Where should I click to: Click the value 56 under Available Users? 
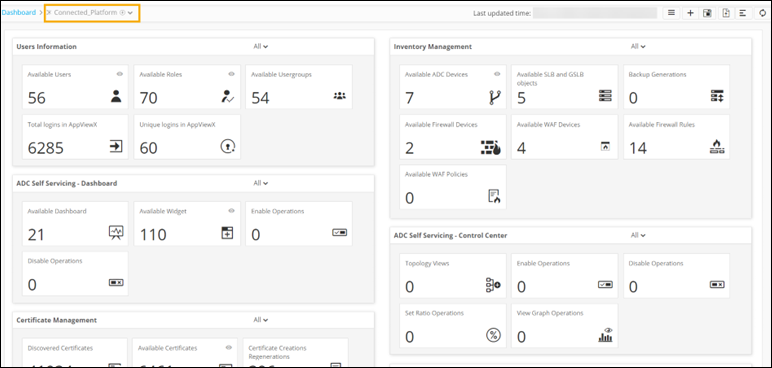(x=36, y=98)
